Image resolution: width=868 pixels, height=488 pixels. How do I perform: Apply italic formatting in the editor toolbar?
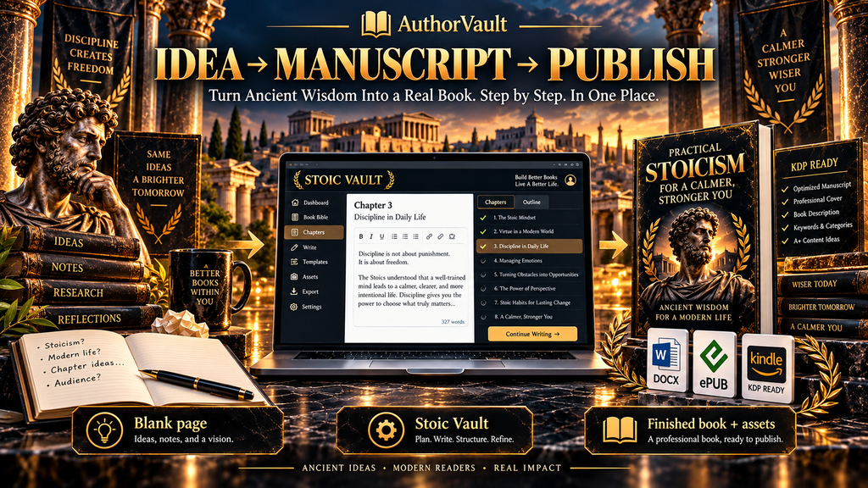pyautogui.click(x=371, y=237)
